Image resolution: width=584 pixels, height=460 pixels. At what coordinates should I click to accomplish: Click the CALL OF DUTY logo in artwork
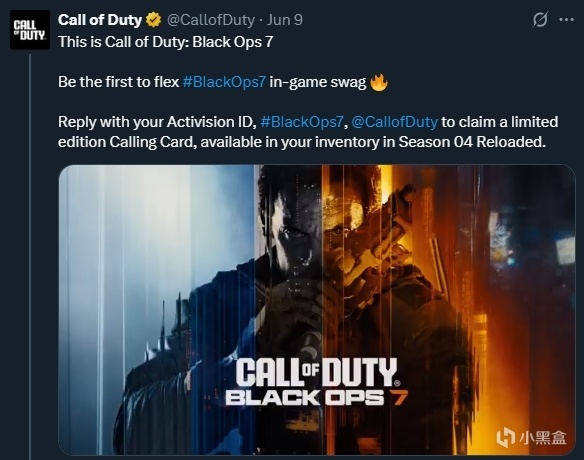317,372
